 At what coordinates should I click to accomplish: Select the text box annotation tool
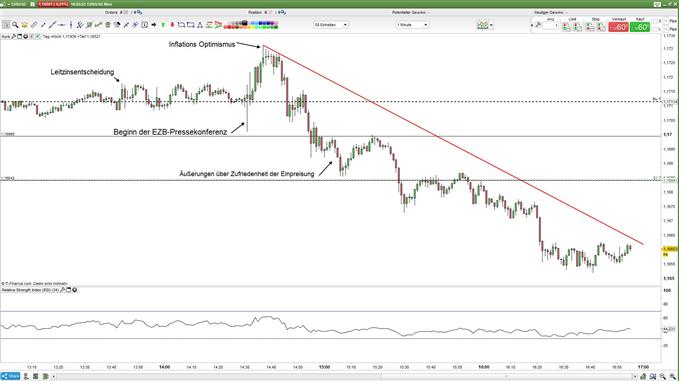[145, 25]
